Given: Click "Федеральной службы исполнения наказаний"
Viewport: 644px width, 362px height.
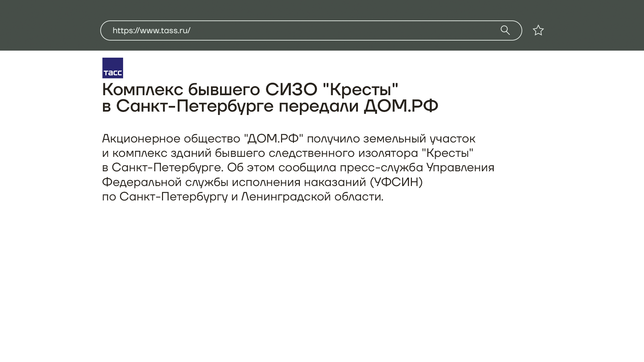Looking at the screenshot, I should click(234, 182).
